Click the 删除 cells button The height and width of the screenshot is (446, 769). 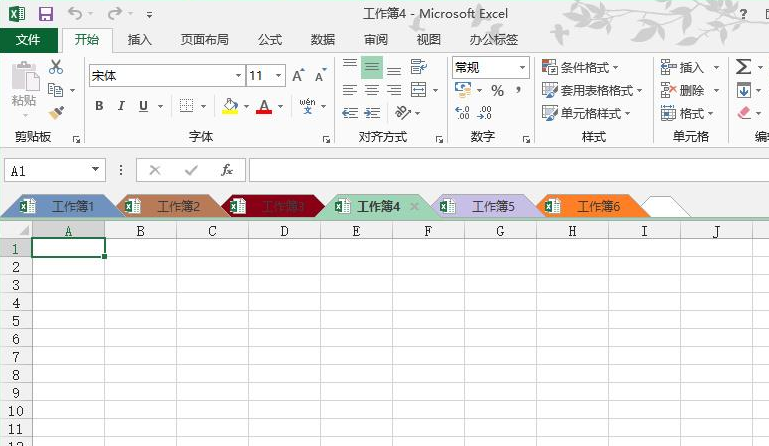coord(683,90)
